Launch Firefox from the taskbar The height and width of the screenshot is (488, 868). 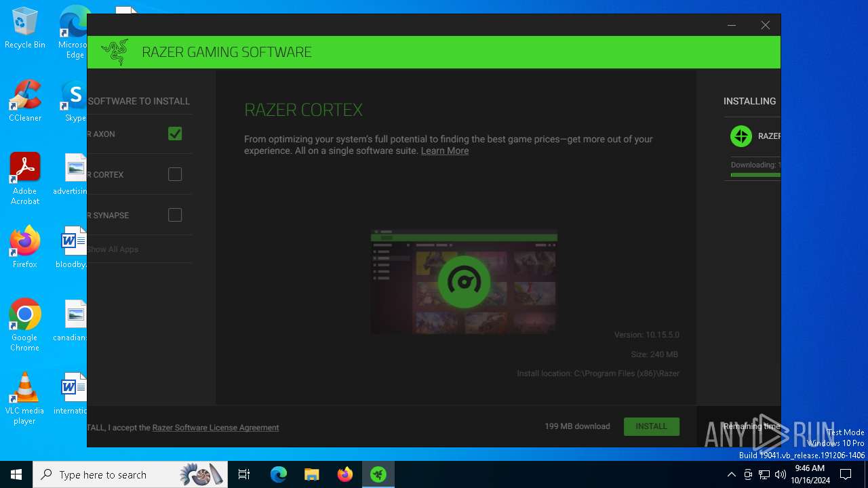coord(345,474)
